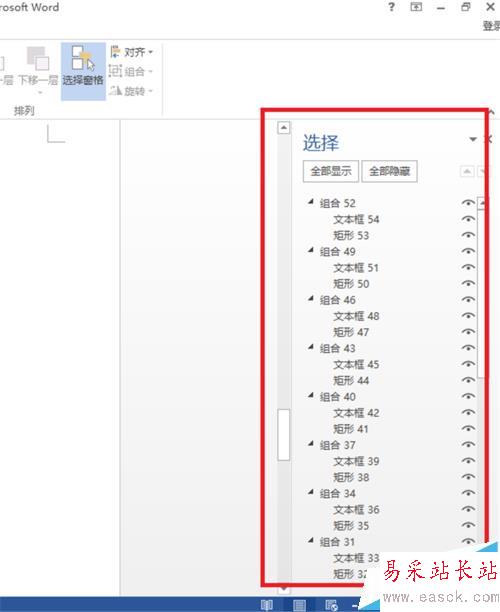Toggle visibility of 文本框 48
Screen dimensions: 500x612
click(x=468, y=316)
